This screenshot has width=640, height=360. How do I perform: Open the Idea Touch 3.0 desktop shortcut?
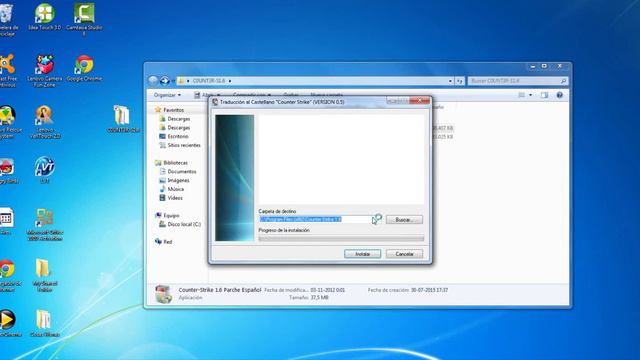coord(44,17)
